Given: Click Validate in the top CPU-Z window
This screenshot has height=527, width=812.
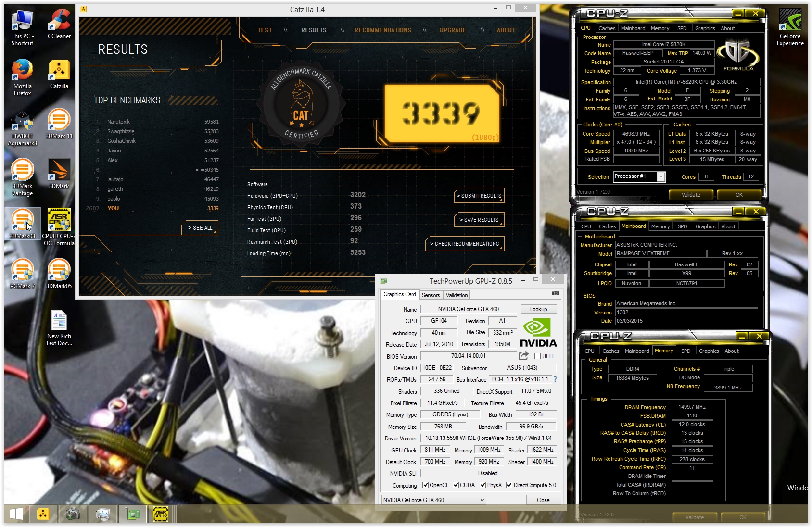Looking at the screenshot, I should [x=691, y=195].
